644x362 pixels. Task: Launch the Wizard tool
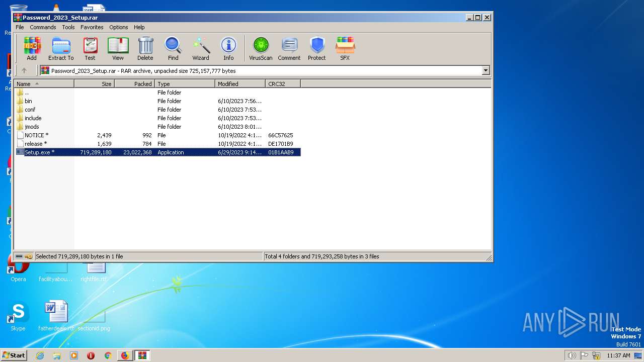tap(201, 49)
